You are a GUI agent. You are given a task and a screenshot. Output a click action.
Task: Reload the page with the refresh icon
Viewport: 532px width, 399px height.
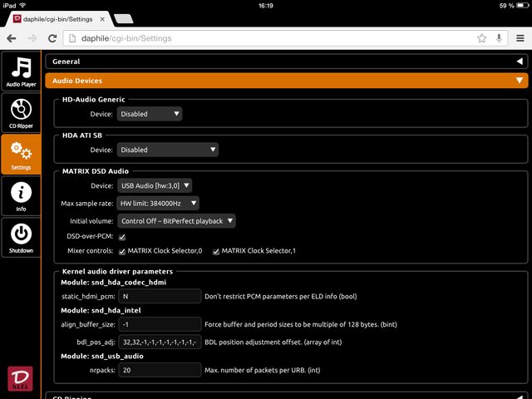(52, 38)
